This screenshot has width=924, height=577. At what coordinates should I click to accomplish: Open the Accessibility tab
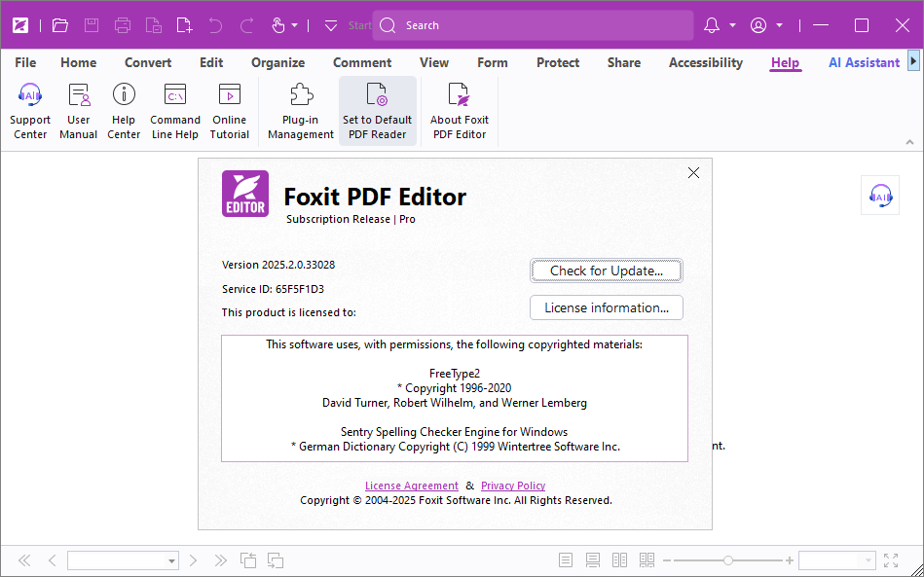[705, 62]
